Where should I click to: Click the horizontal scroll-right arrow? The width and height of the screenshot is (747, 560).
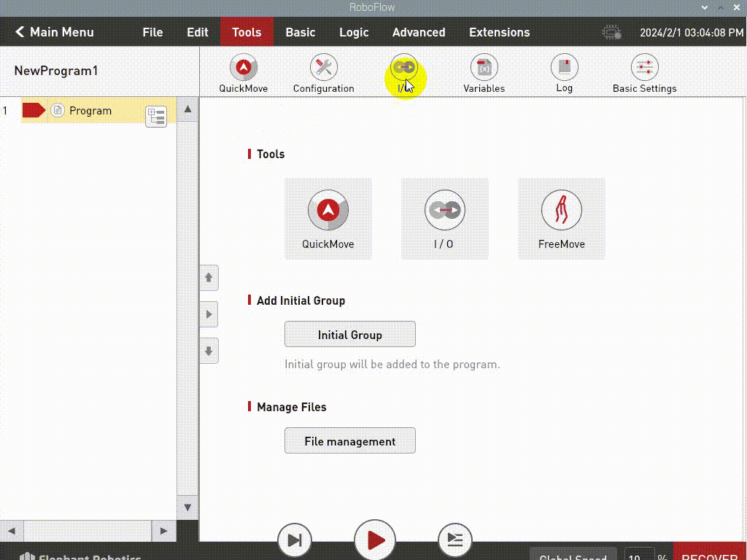(x=164, y=531)
